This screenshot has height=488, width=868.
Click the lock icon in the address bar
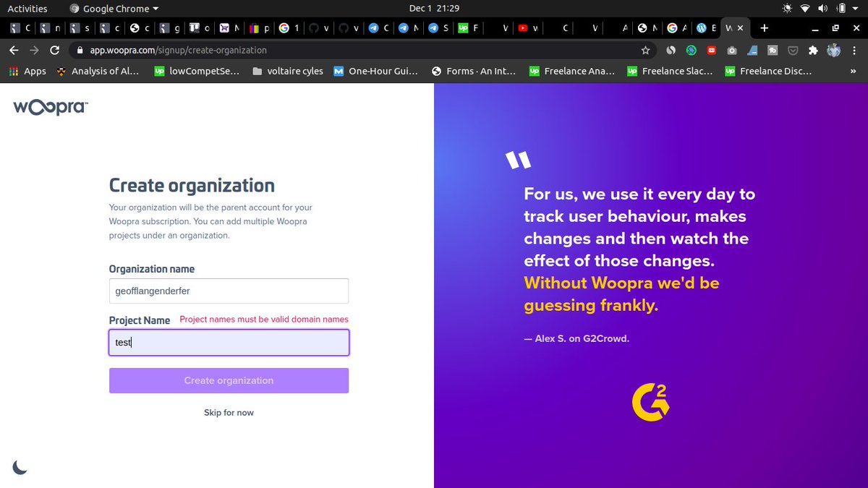[x=80, y=51]
